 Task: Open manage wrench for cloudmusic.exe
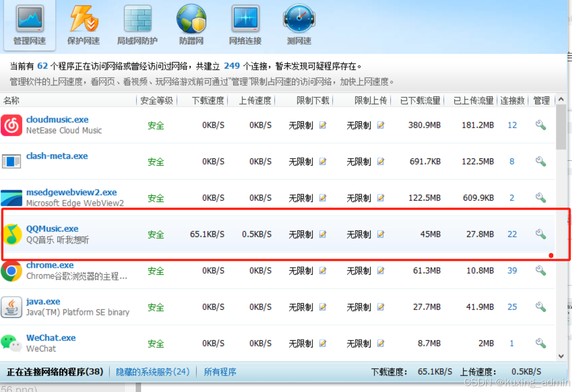click(x=541, y=125)
